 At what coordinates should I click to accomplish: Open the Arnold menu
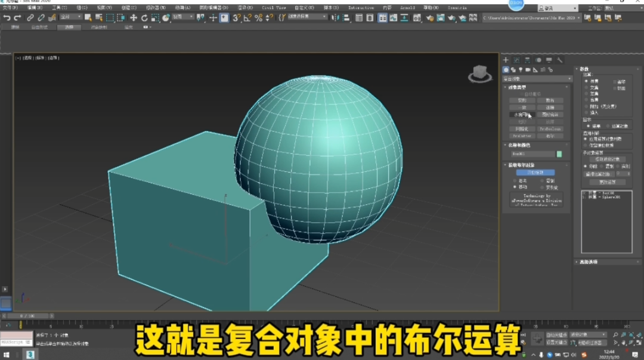point(407,7)
